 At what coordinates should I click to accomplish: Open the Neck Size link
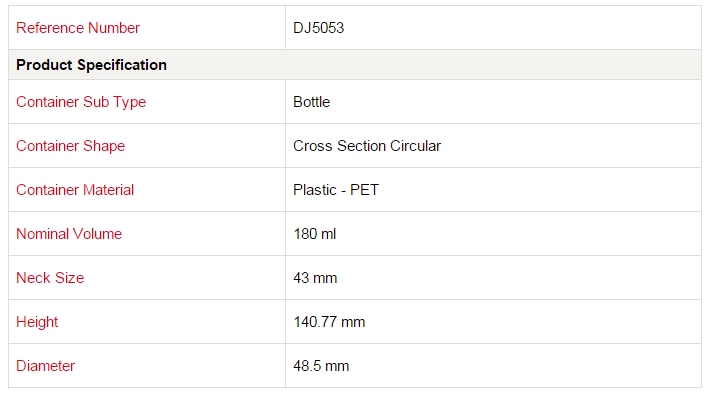click(x=50, y=278)
